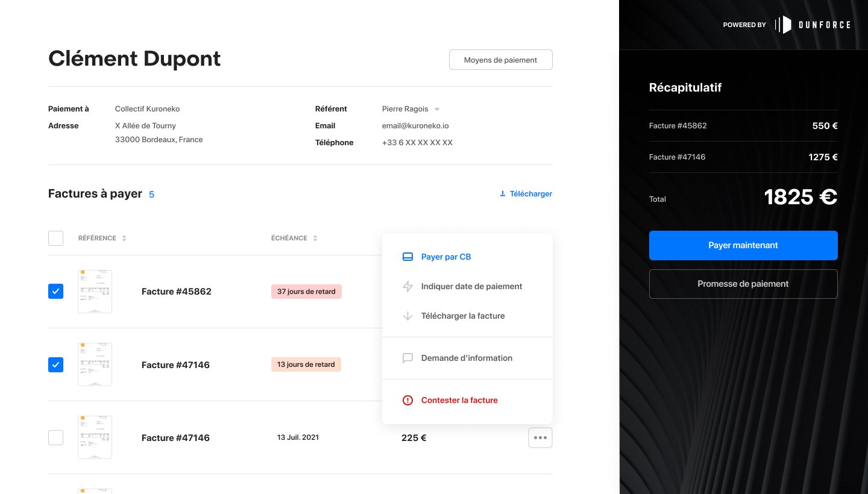868x494 pixels.
Task: Open the thumbnail of the 225 € invoice
Action: click(95, 437)
